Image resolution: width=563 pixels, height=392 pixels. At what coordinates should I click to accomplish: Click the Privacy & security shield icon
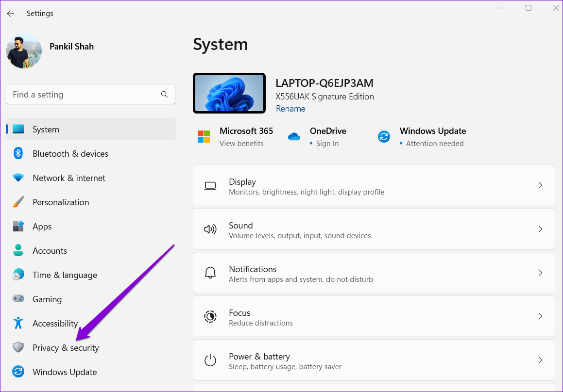pyautogui.click(x=18, y=348)
